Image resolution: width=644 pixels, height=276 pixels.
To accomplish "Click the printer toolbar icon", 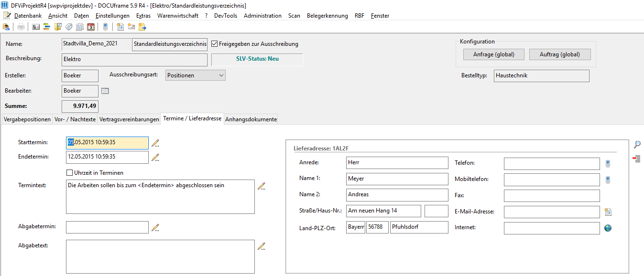I will 21,27.
